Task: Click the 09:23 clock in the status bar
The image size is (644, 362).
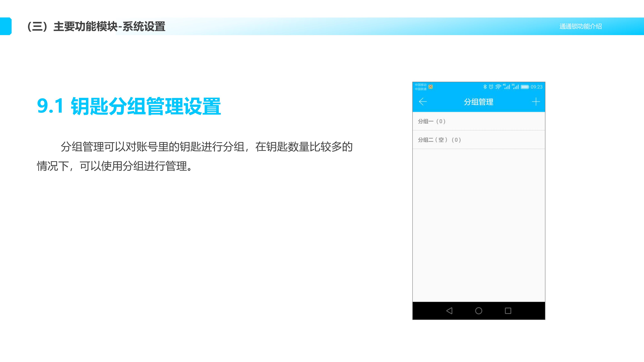Action: 536,87
